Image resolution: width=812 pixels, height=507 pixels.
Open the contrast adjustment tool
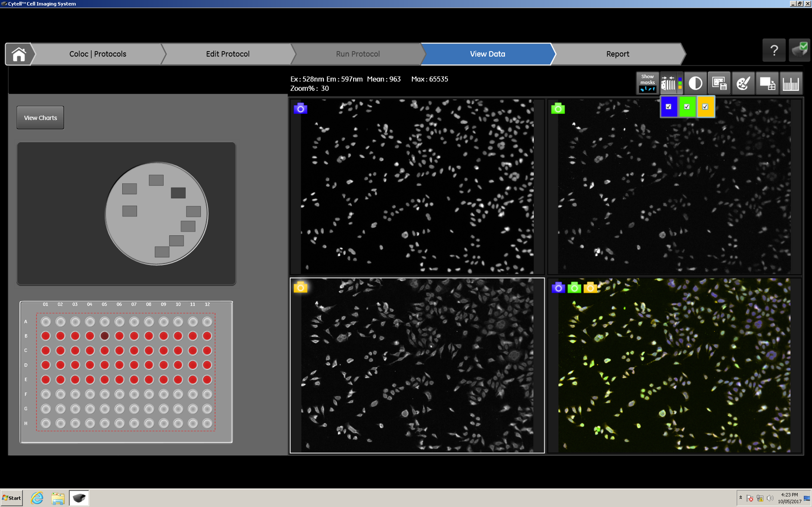pyautogui.click(x=695, y=83)
